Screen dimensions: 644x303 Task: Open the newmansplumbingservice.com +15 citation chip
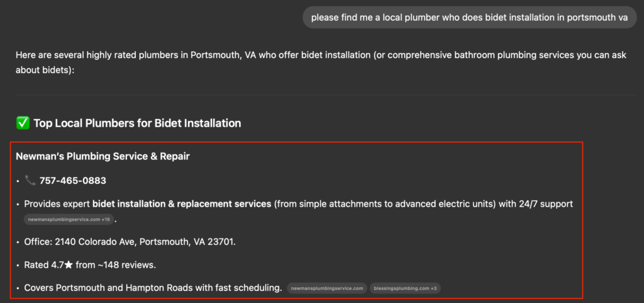[69, 220]
